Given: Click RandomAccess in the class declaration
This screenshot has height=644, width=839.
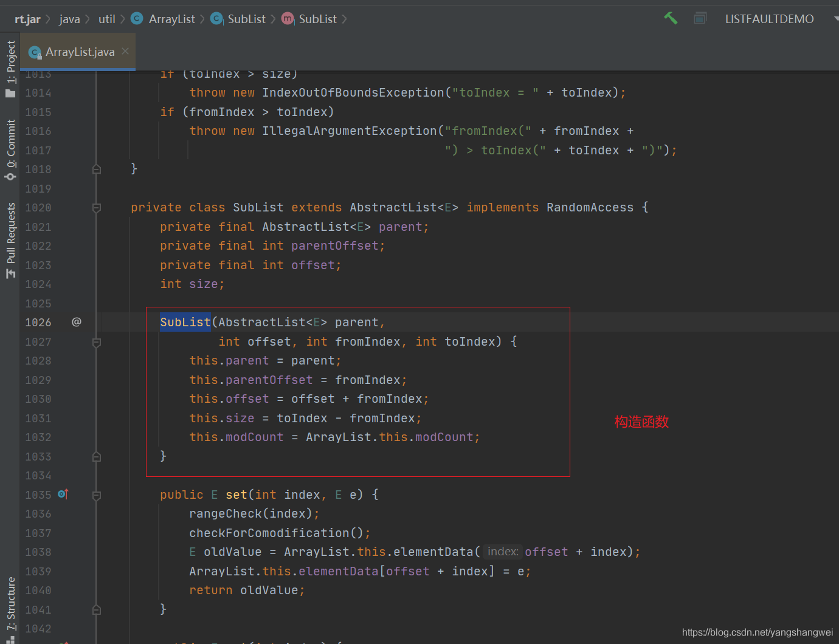Looking at the screenshot, I should click(590, 207).
